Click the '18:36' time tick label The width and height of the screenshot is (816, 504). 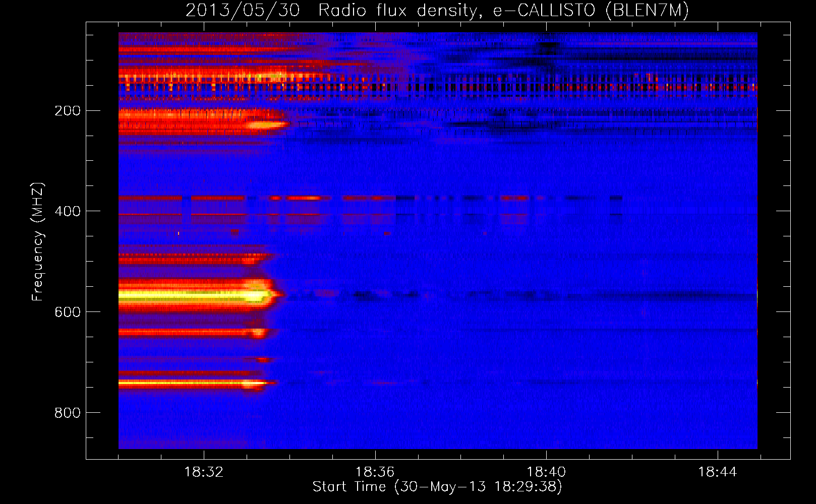[x=375, y=472]
